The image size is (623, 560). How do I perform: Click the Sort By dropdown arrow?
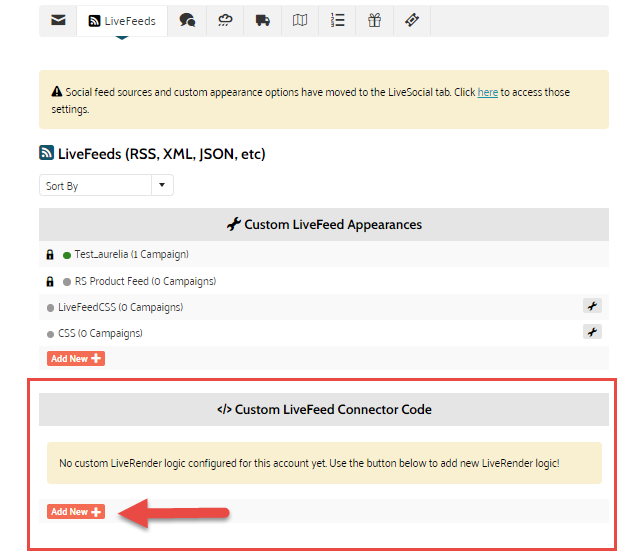[x=162, y=186]
